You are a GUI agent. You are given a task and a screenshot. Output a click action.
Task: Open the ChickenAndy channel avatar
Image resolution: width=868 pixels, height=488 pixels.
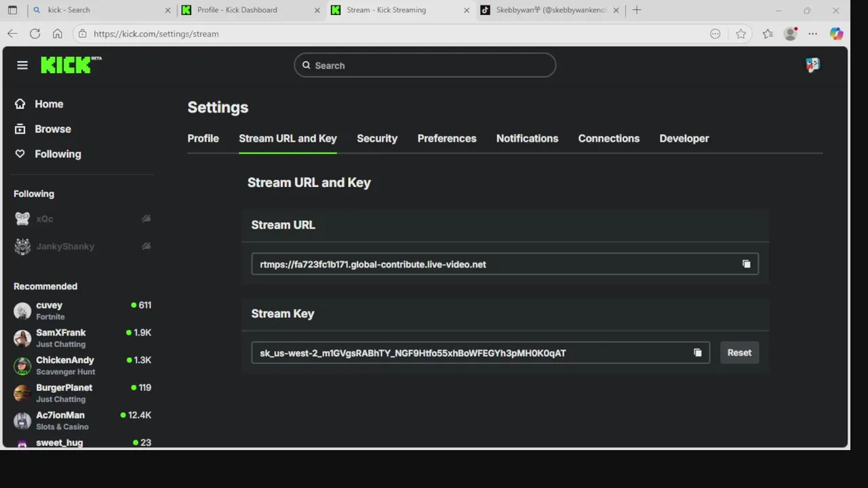(x=22, y=366)
